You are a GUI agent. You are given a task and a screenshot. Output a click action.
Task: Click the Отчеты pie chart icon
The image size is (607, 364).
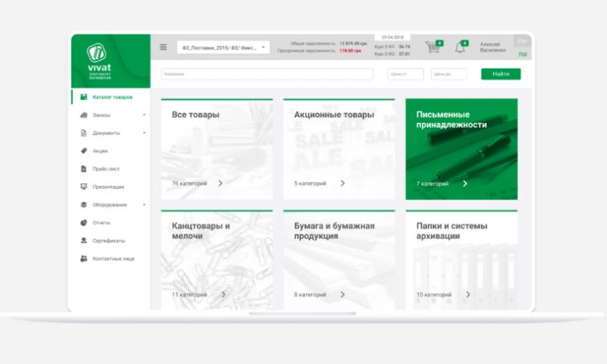click(x=83, y=223)
